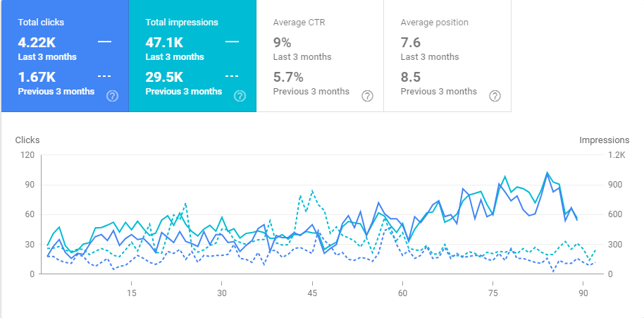Click solid line legend beside 4.22K

point(104,42)
